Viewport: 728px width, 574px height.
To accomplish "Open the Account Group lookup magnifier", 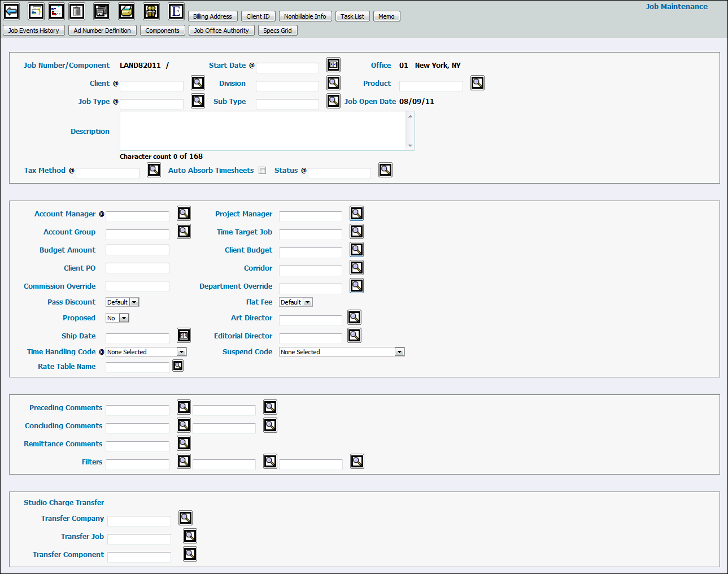I will coord(184,231).
